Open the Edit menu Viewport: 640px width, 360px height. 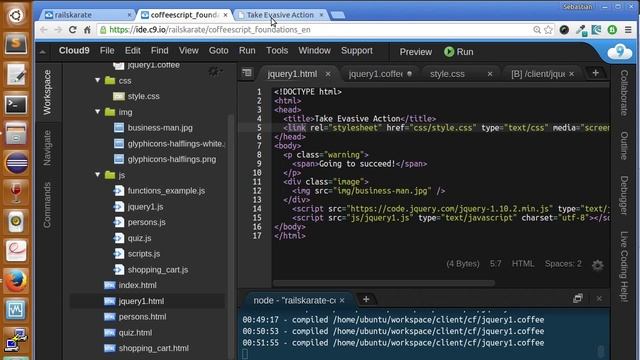[133, 51]
